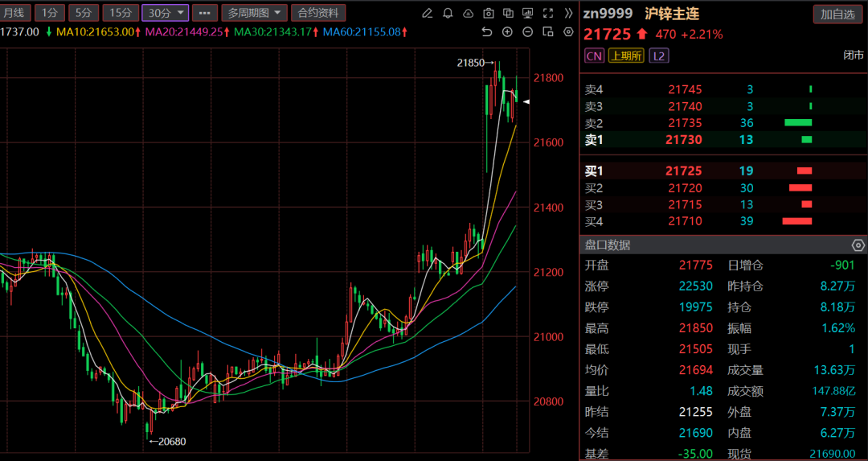Click the MA30 indicator label
The image size is (868, 461).
pyautogui.click(x=276, y=32)
